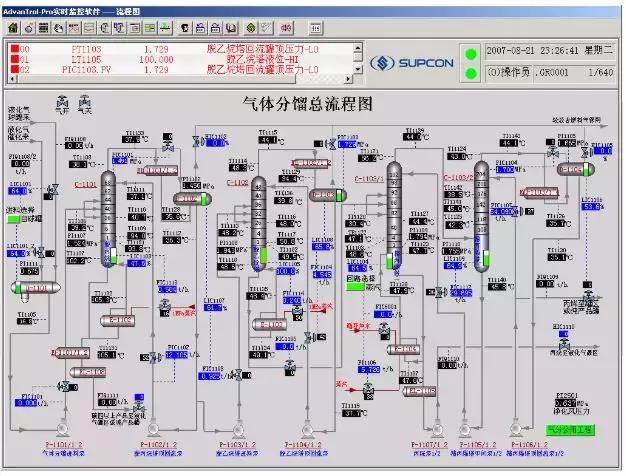Click the green line trend toolbar icon

(165, 28)
